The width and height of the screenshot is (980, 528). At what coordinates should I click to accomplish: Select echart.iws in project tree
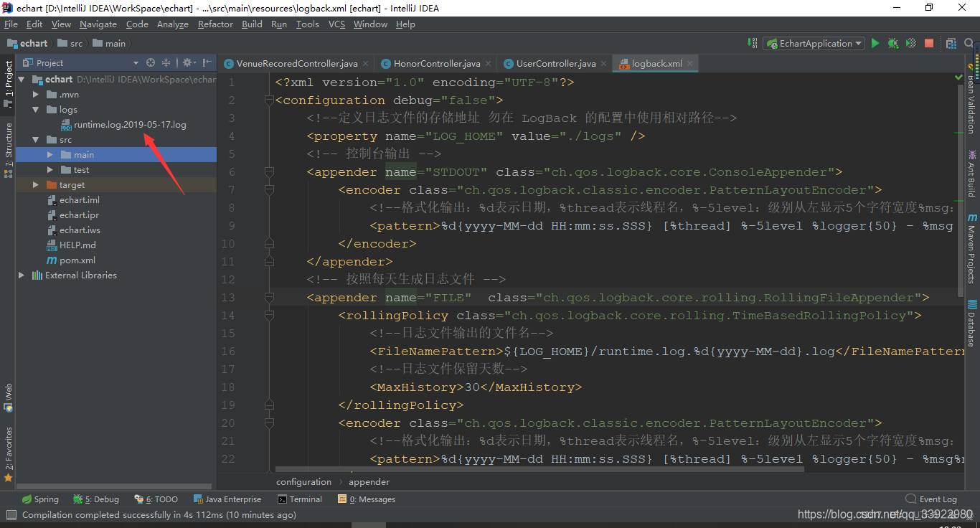point(80,230)
